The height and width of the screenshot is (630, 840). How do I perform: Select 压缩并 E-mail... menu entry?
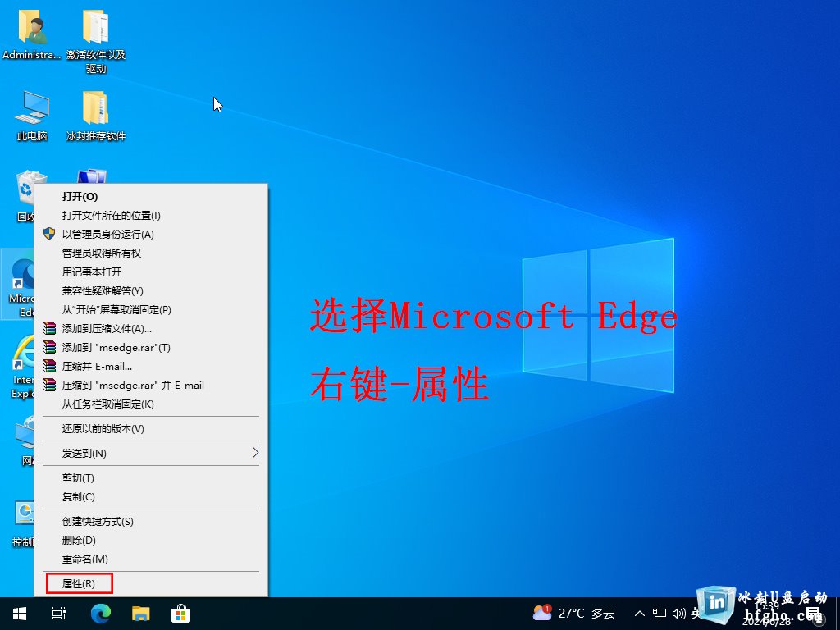point(151,367)
